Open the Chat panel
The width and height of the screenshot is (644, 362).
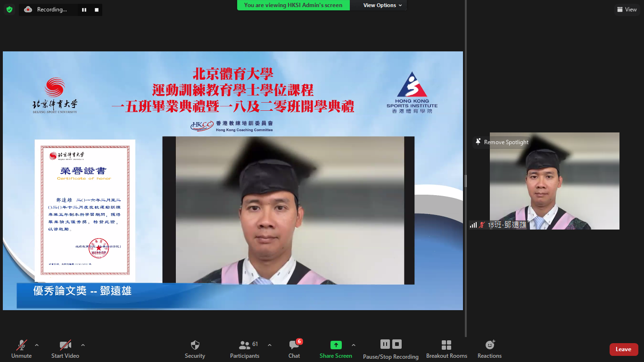coord(294,349)
